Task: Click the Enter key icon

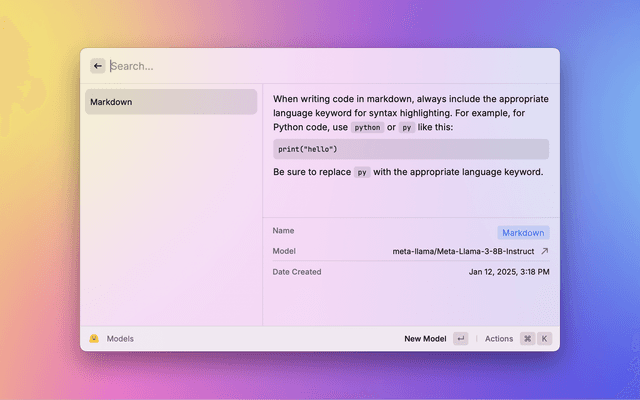Action: point(460,339)
